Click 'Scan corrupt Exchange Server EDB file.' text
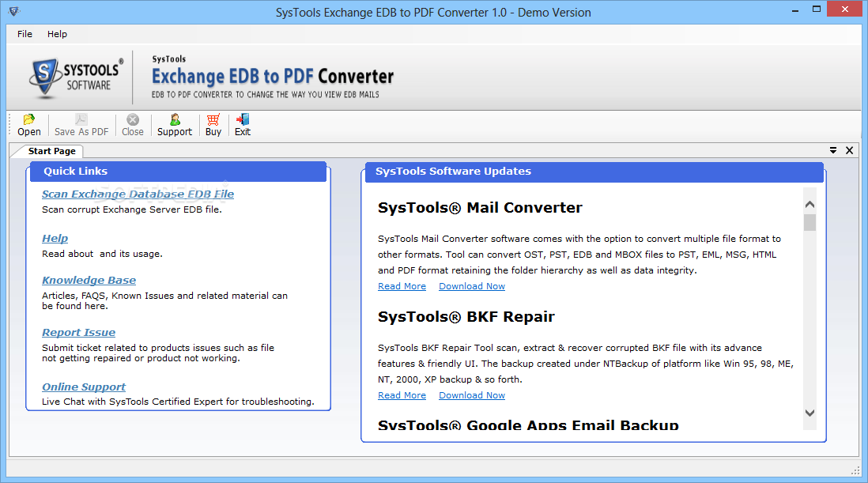 (132, 209)
